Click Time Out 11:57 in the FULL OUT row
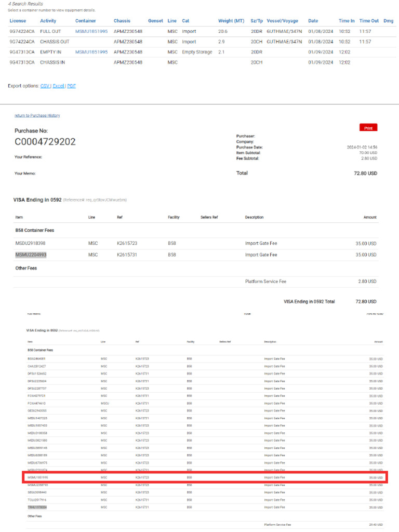 point(365,31)
